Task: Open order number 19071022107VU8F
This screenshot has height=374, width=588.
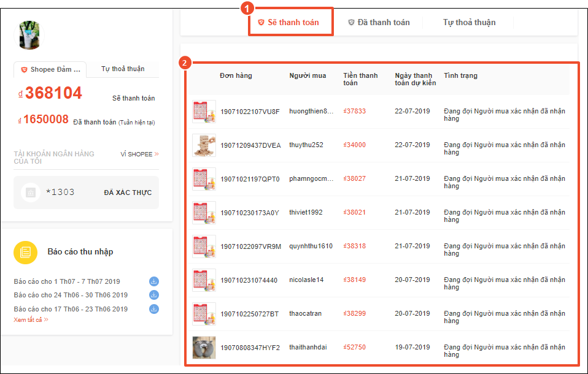Action: (250, 112)
